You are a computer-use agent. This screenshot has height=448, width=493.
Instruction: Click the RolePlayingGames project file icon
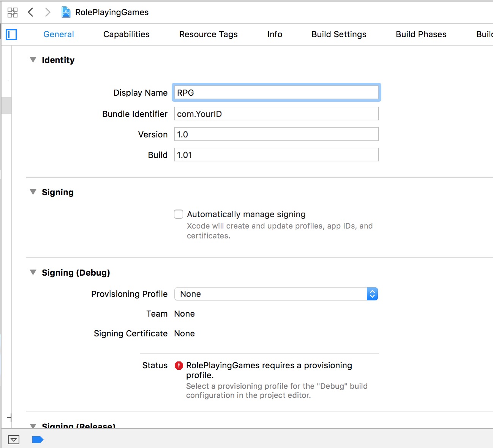pos(66,12)
